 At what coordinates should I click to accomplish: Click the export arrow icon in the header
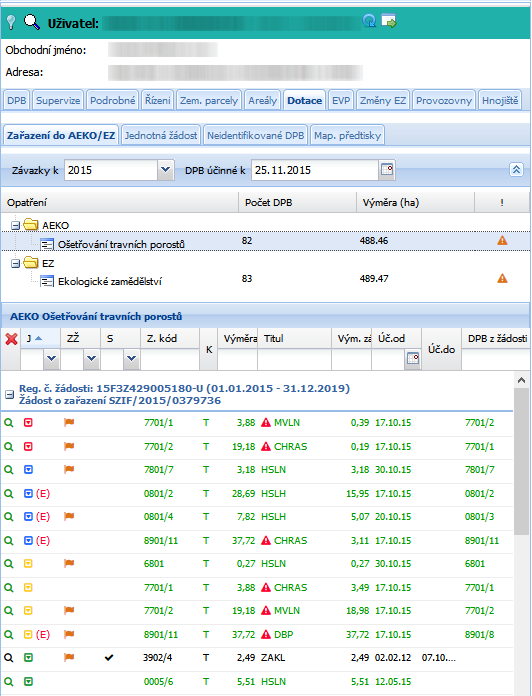[x=389, y=20]
